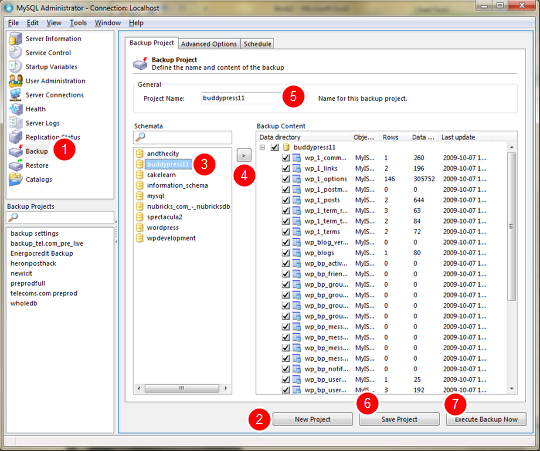The width and height of the screenshot is (540, 451).
Task: Uncheck wp_1_options table checkbox
Action: coord(286,179)
